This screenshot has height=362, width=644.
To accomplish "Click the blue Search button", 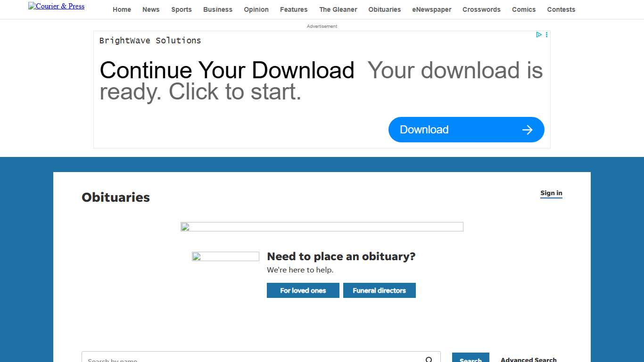I will click(x=470, y=358).
